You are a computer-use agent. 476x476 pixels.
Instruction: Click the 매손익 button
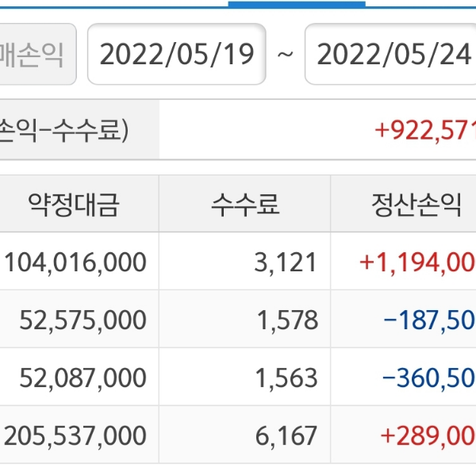click(x=36, y=55)
